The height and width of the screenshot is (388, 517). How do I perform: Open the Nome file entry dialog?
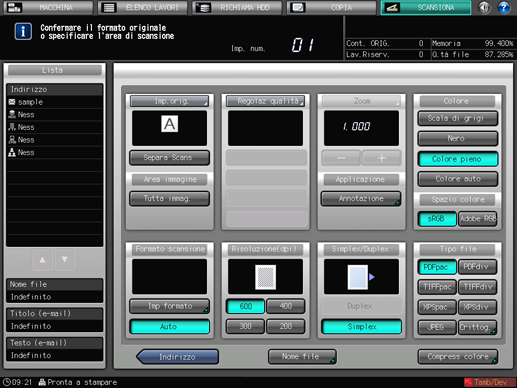tap(302, 357)
